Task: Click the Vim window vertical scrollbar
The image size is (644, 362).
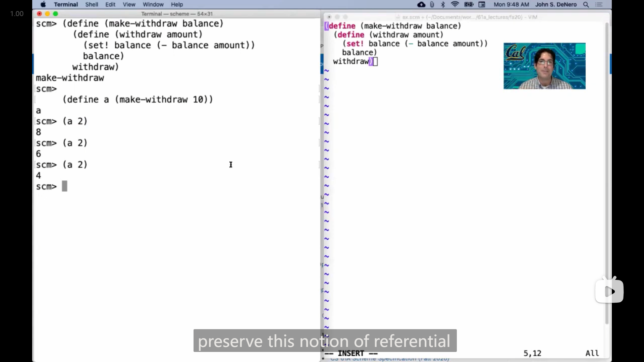Action: (607, 168)
